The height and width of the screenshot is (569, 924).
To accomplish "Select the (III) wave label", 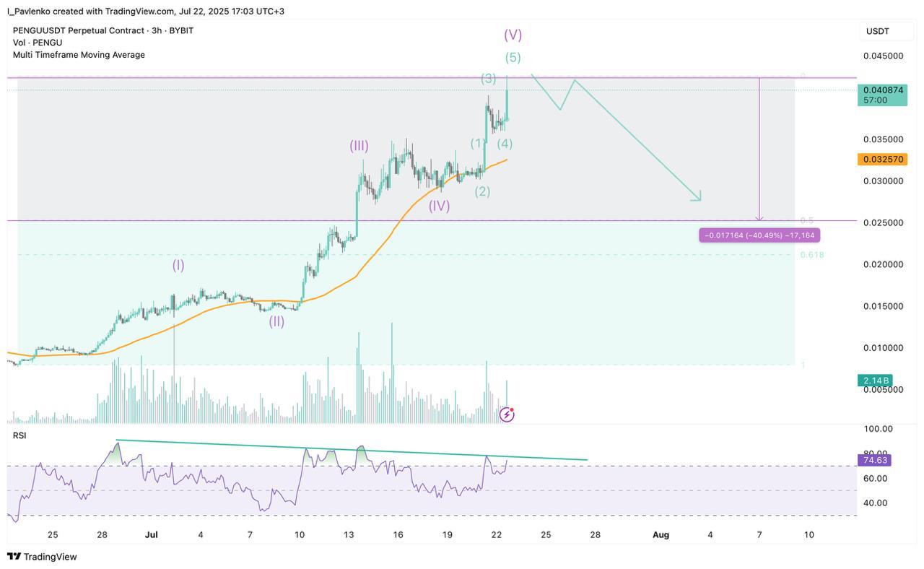I will point(359,146).
